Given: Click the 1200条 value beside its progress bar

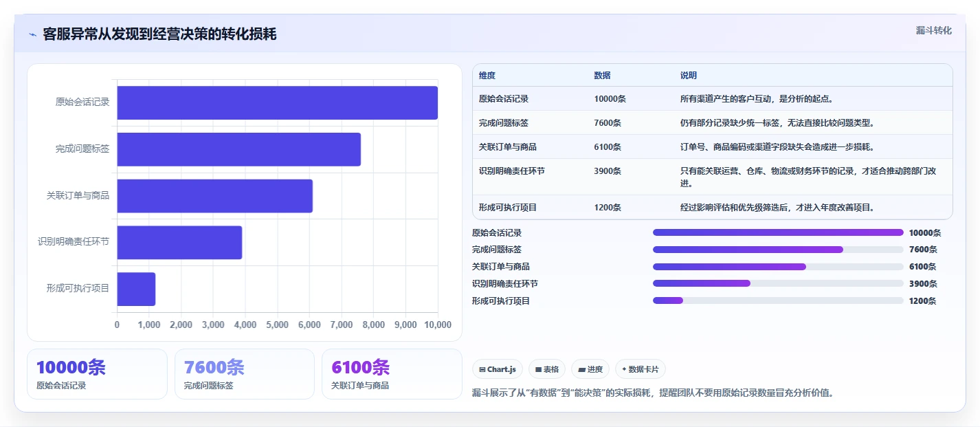Looking at the screenshot, I should pos(922,300).
